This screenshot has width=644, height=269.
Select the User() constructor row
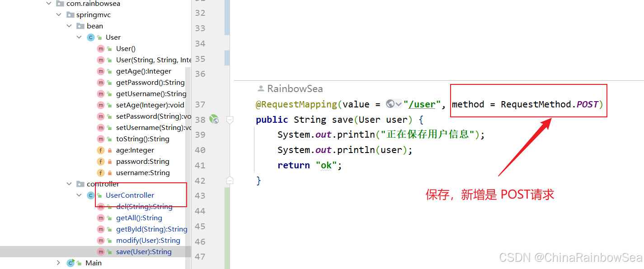pyautogui.click(x=126, y=49)
